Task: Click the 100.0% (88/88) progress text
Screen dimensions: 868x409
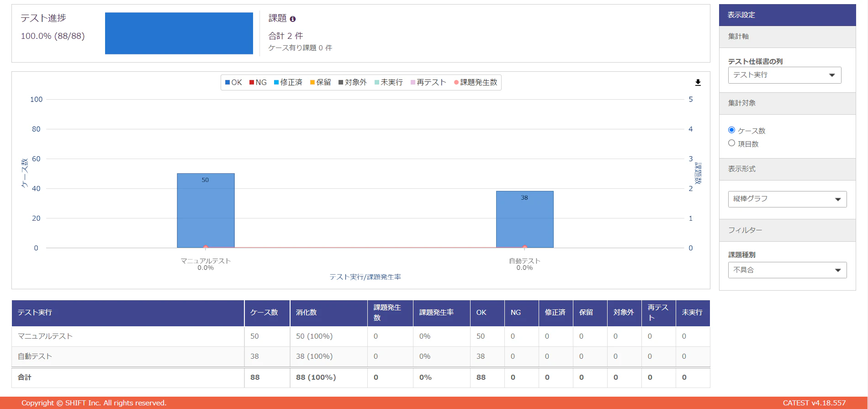Action: click(53, 36)
